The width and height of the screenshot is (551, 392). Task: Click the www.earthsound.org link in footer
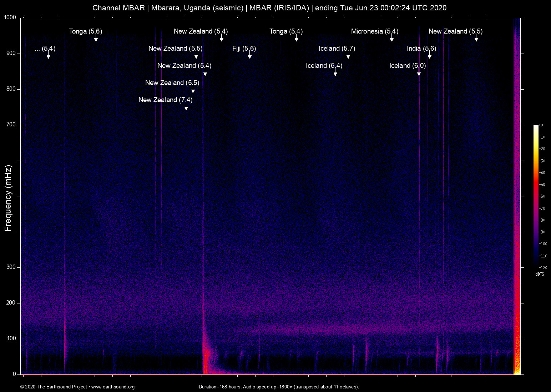coord(113,387)
